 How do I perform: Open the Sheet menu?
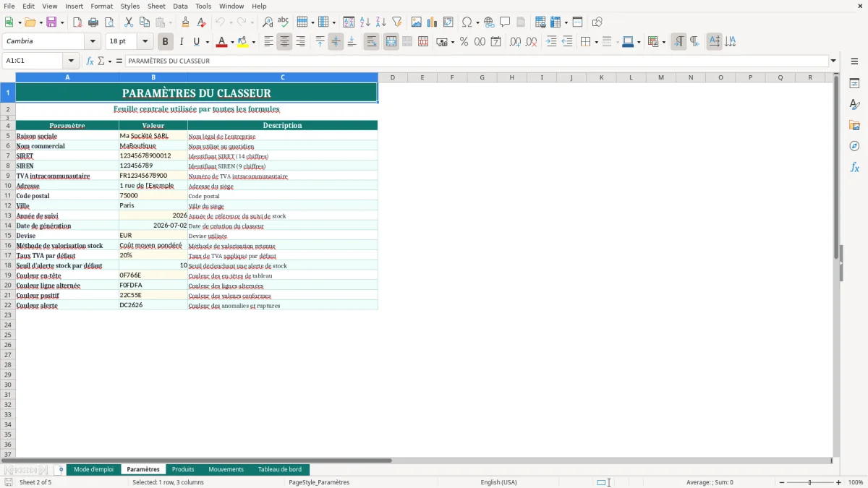156,6
